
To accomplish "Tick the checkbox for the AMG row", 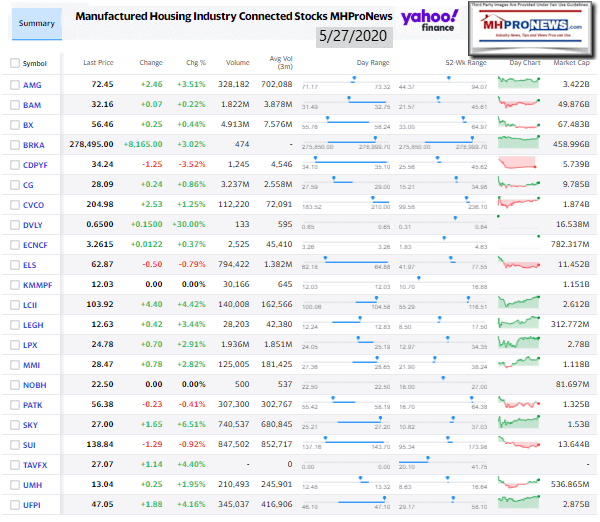I will click(14, 86).
